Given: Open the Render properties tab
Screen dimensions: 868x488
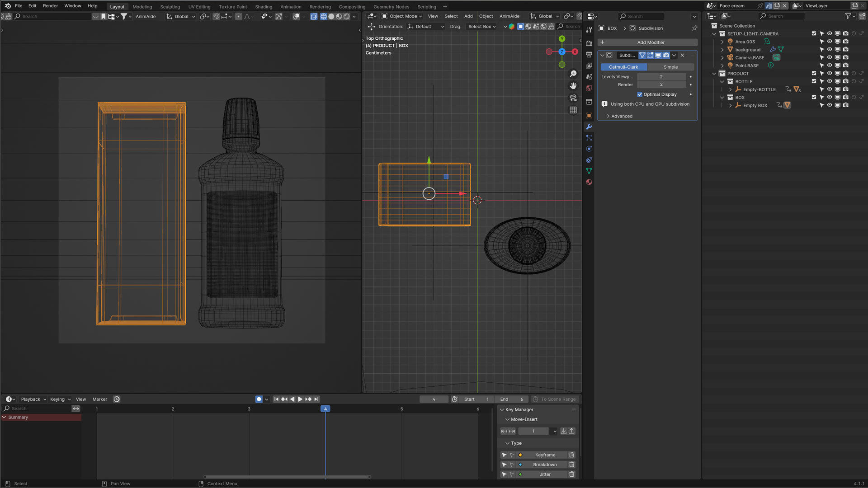Looking at the screenshot, I should pyautogui.click(x=589, y=43).
